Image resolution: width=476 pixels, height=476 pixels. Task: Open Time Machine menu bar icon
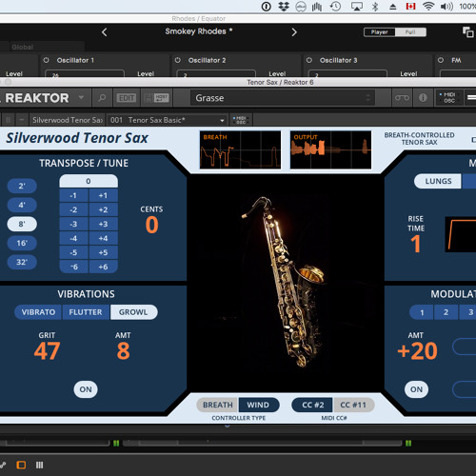[335, 7]
